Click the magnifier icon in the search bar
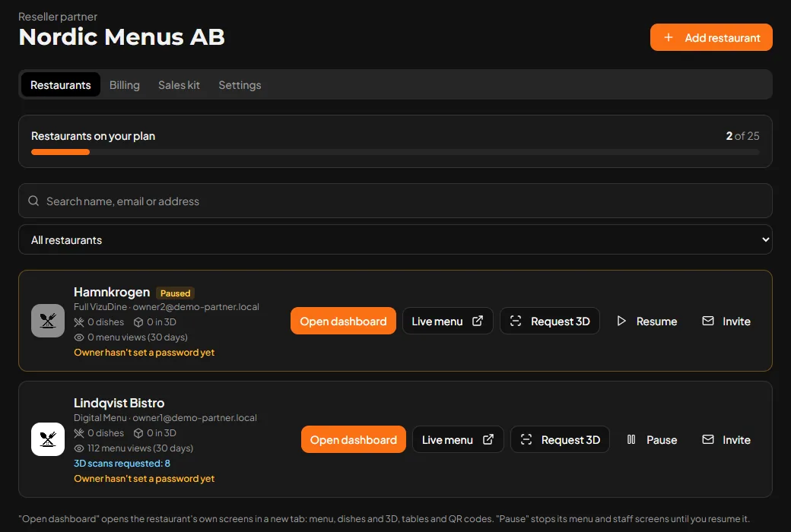The width and height of the screenshot is (791, 532). point(33,201)
